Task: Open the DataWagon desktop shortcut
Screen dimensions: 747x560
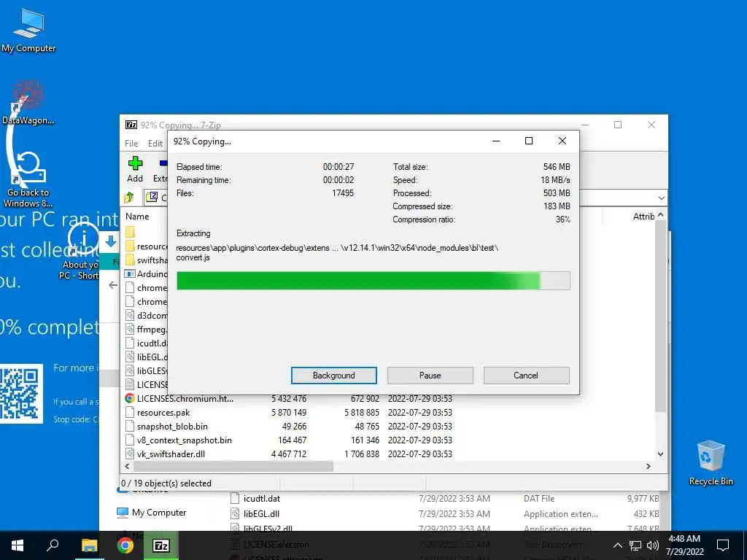Action: [28, 102]
